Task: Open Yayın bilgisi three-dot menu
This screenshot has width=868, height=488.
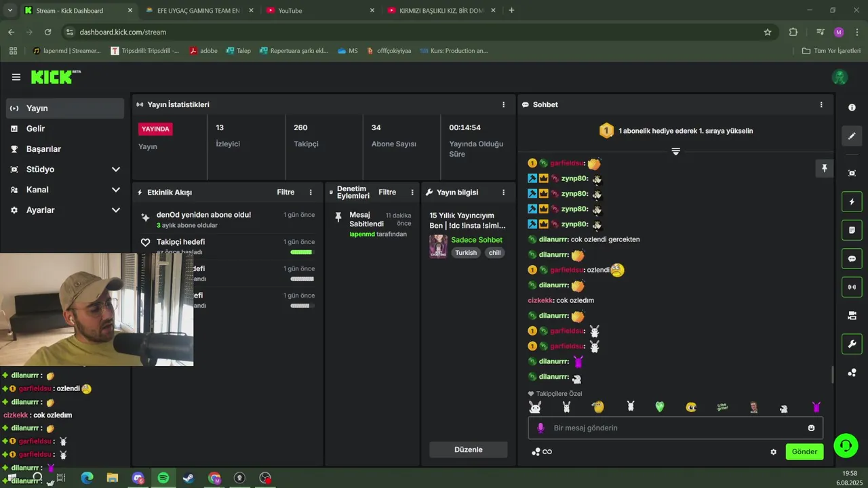Action: pos(503,192)
